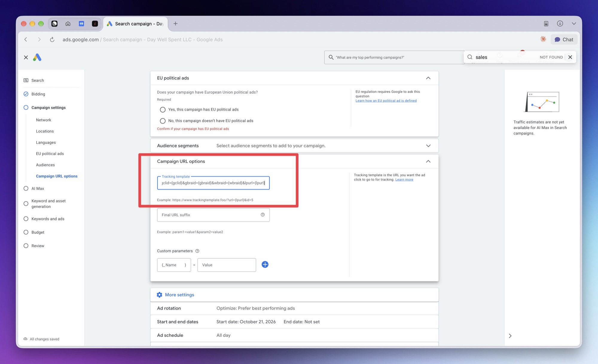Expand the Audience segments section

(x=428, y=146)
